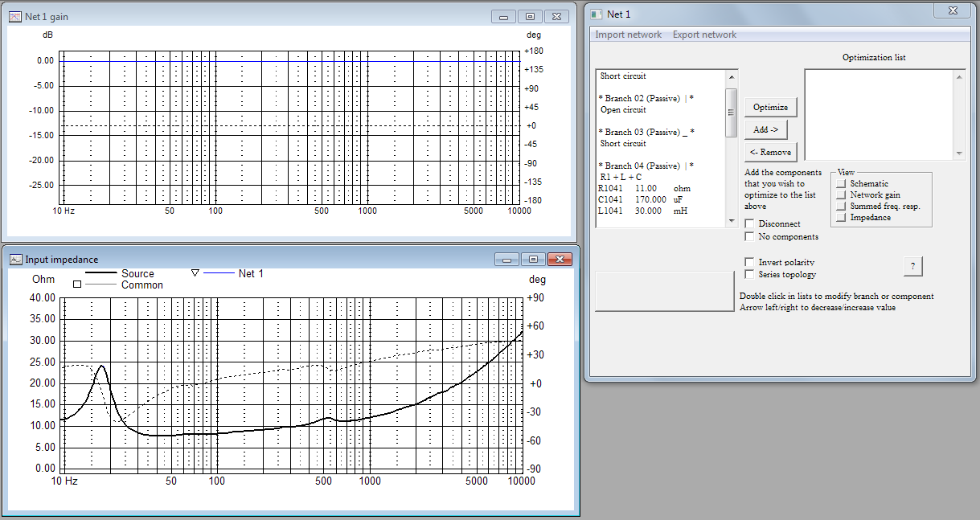Image resolution: width=980 pixels, height=520 pixels.
Task: Enable the Disconnect checkbox
Action: coord(750,223)
